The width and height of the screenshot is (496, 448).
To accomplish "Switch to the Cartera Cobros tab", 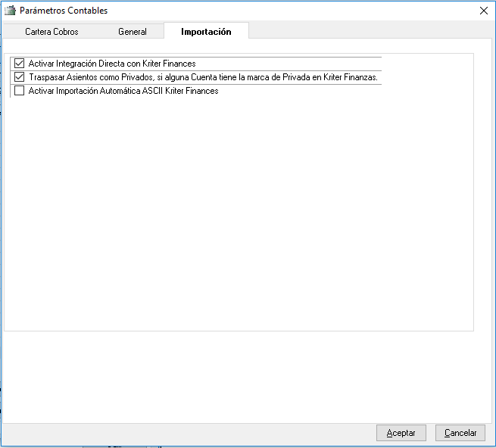I will pos(51,32).
